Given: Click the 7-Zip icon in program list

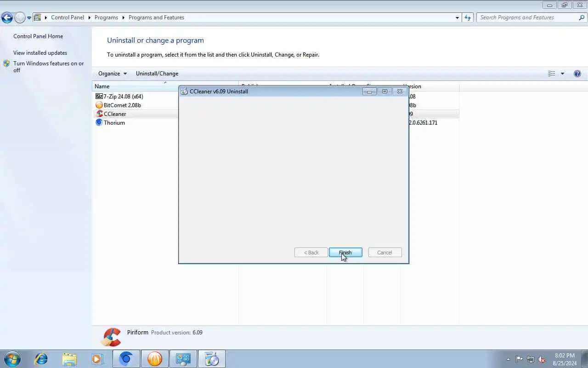Looking at the screenshot, I should click(x=99, y=97).
